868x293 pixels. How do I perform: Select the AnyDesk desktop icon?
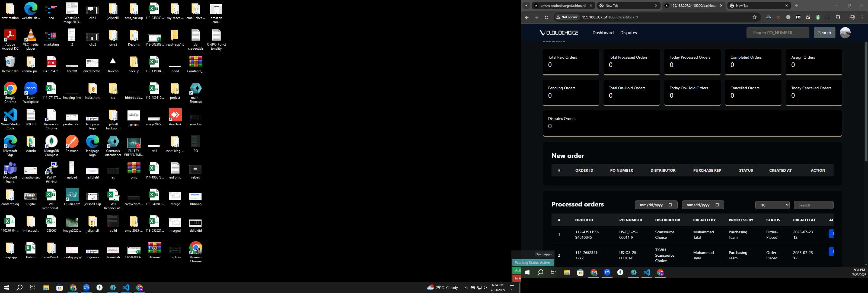pos(175,117)
